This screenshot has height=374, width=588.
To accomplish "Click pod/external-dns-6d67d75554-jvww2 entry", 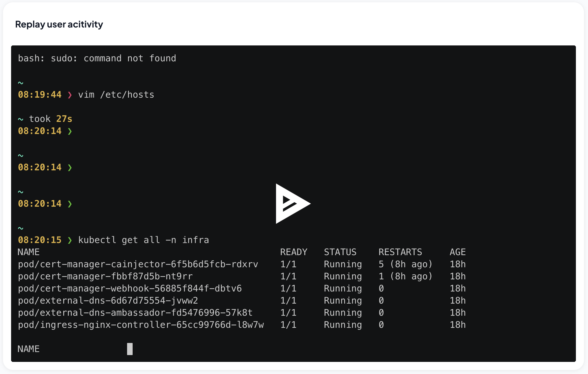I will click(x=108, y=301).
